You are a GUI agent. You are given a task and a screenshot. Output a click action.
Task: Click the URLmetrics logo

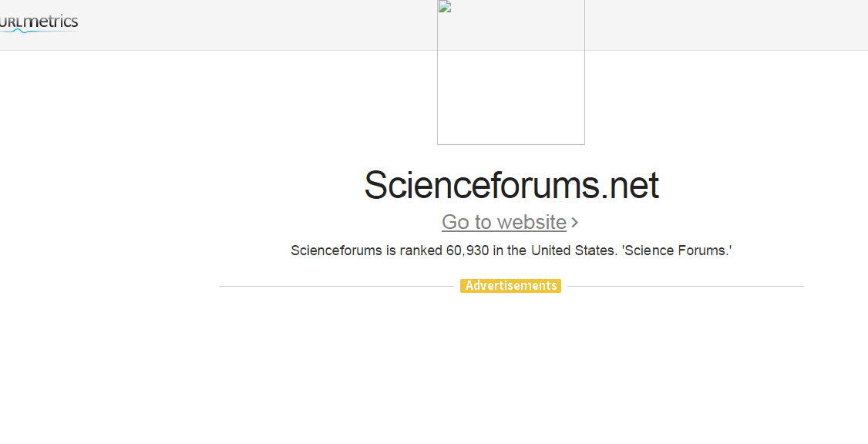point(39,22)
